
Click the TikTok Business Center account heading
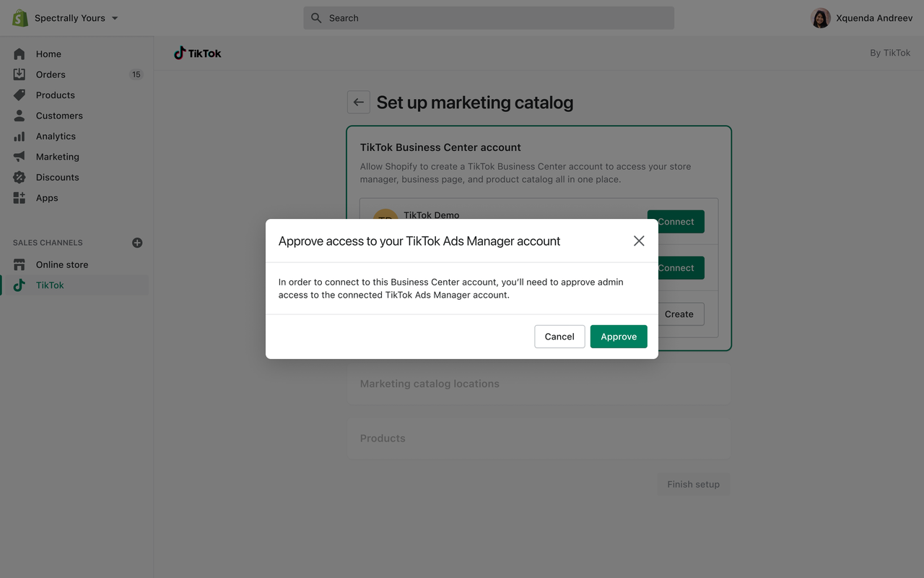[440, 147]
